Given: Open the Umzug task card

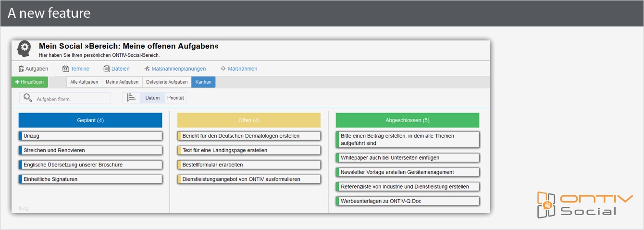Looking at the screenshot, I should (x=90, y=136).
